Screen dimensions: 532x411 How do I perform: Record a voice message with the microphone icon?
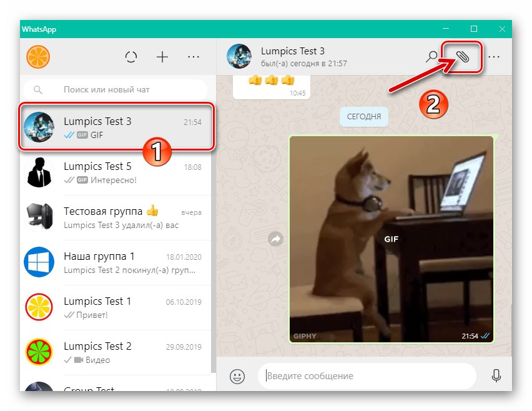[x=496, y=375]
